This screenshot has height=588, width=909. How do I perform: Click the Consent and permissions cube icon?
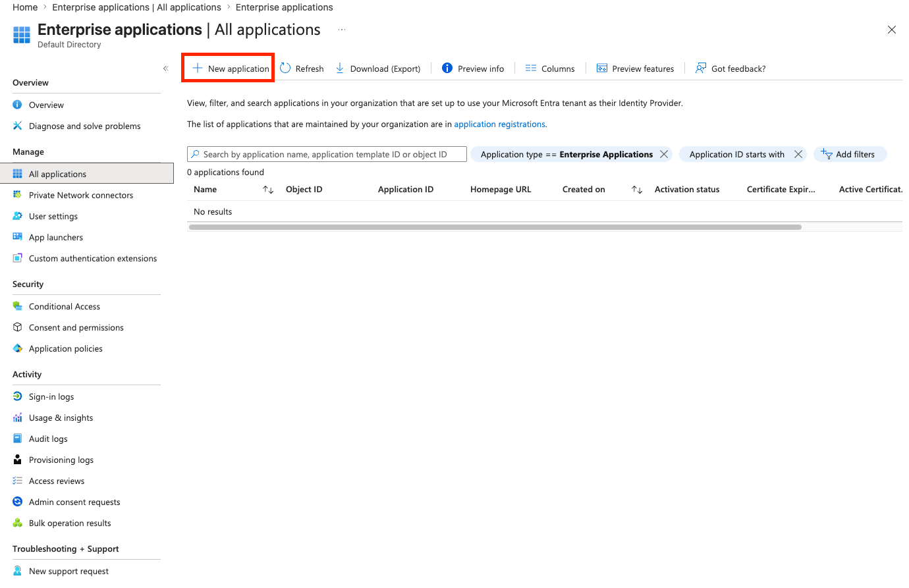(18, 327)
